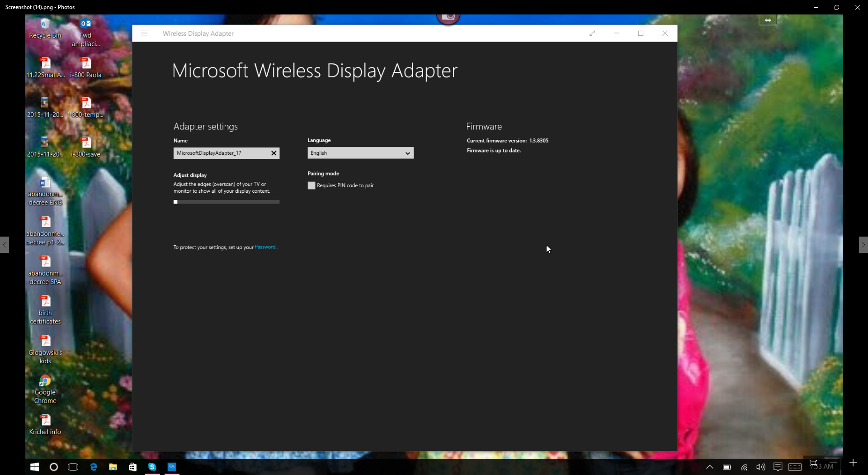Select the i-800-temp... PDF icon
The width and height of the screenshot is (868, 475).
click(85, 108)
